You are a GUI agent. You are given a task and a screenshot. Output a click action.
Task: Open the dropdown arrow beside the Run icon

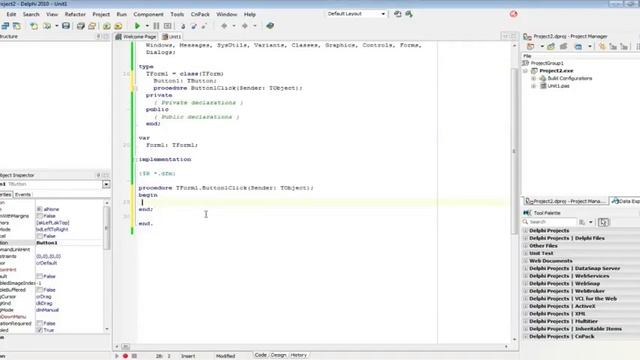[x=147, y=26]
